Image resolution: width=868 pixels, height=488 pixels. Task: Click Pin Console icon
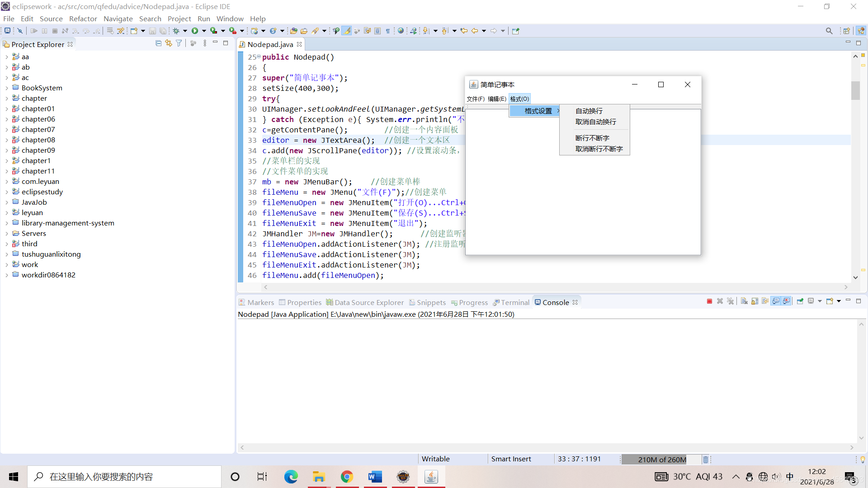pyautogui.click(x=800, y=301)
